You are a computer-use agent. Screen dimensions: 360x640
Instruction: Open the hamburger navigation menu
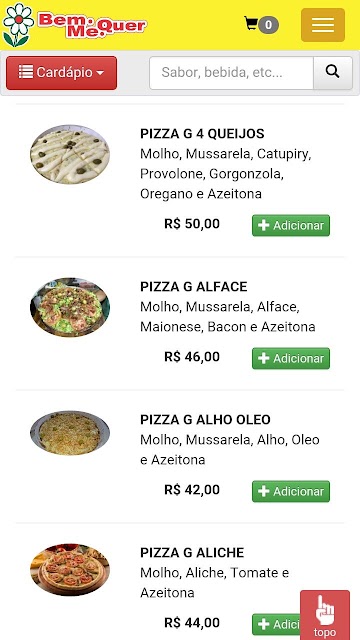click(x=323, y=25)
